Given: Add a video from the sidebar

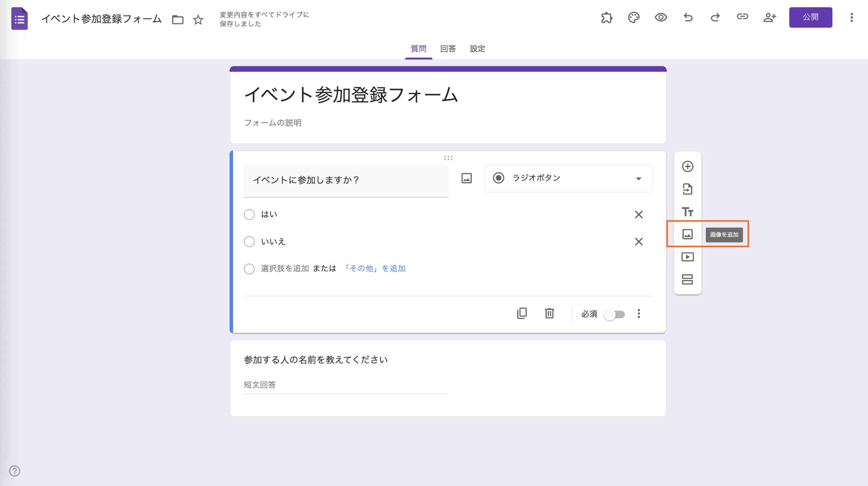Looking at the screenshot, I should coord(687,257).
